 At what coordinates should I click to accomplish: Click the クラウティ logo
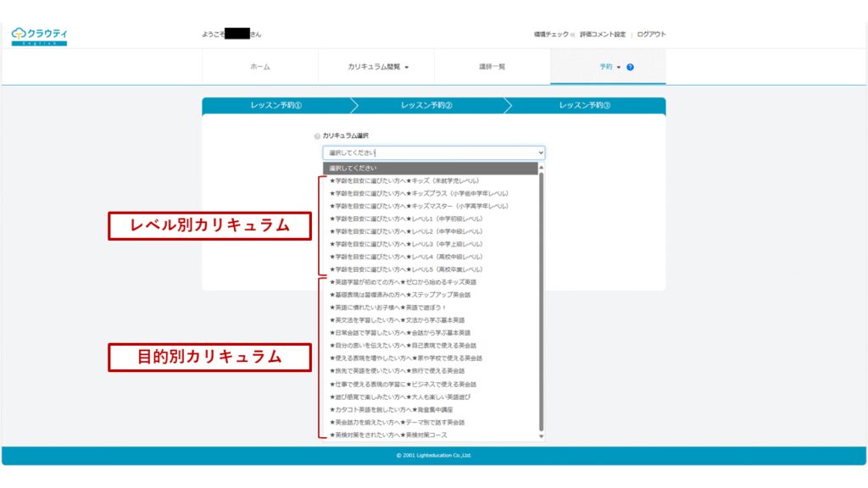(x=39, y=36)
